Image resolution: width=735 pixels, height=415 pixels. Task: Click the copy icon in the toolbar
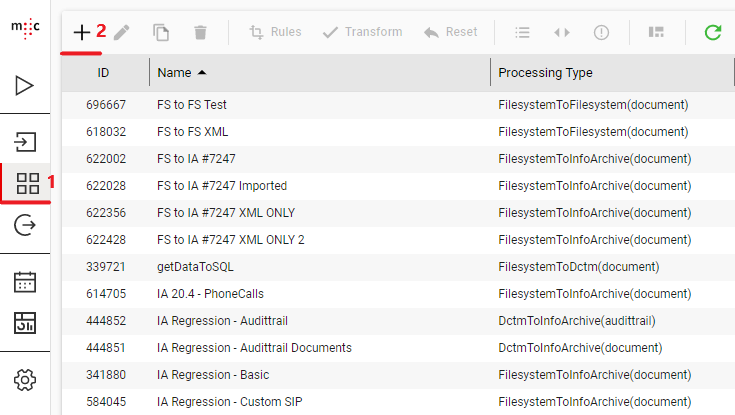point(161,32)
